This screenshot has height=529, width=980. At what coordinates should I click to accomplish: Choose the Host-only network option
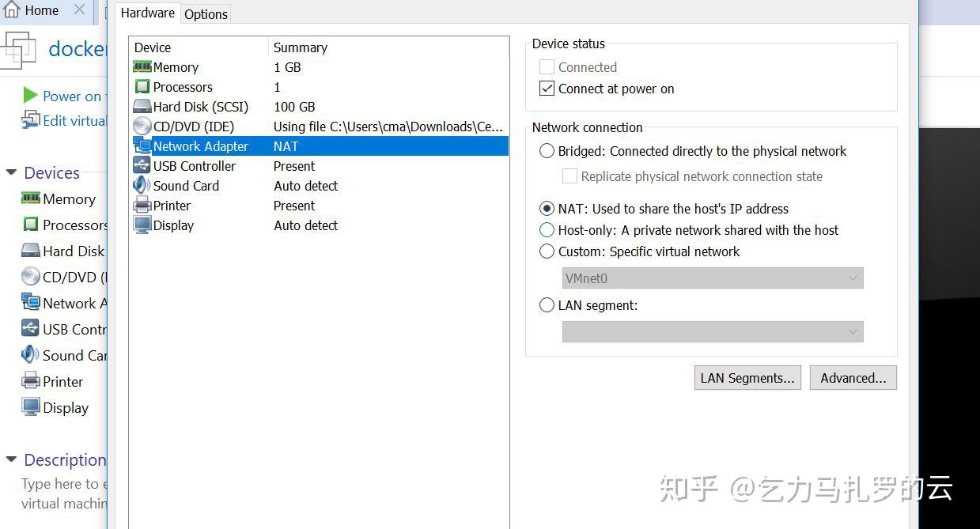tap(547, 230)
